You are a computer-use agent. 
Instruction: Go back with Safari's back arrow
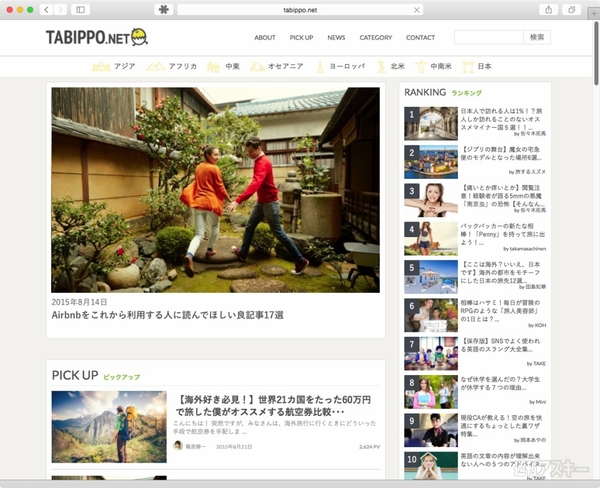[x=47, y=10]
